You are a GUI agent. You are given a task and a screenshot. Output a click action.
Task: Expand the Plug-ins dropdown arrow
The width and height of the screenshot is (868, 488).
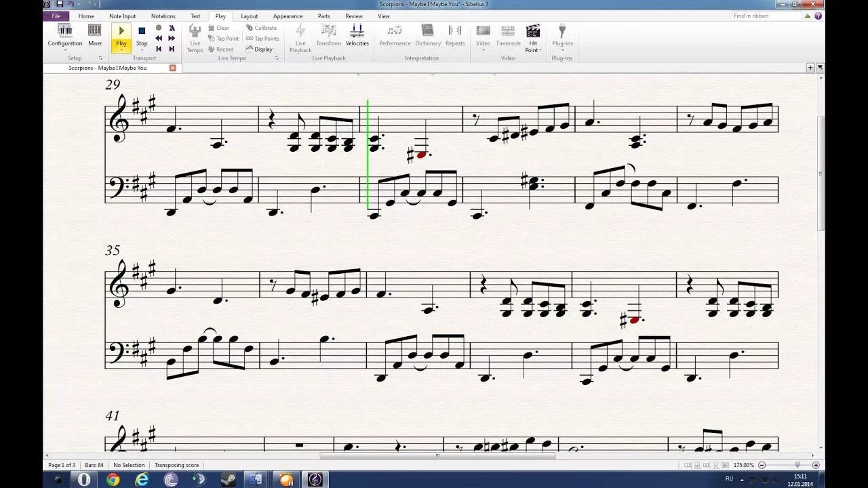(x=562, y=50)
